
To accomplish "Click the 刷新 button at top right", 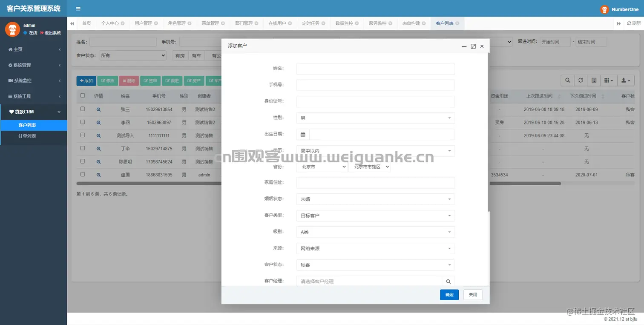I will click(x=634, y=23).
